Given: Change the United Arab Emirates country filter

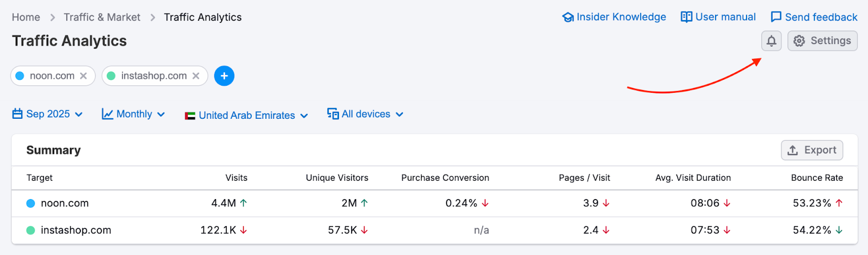Looking at the screenshot, I should click(246, 116).
